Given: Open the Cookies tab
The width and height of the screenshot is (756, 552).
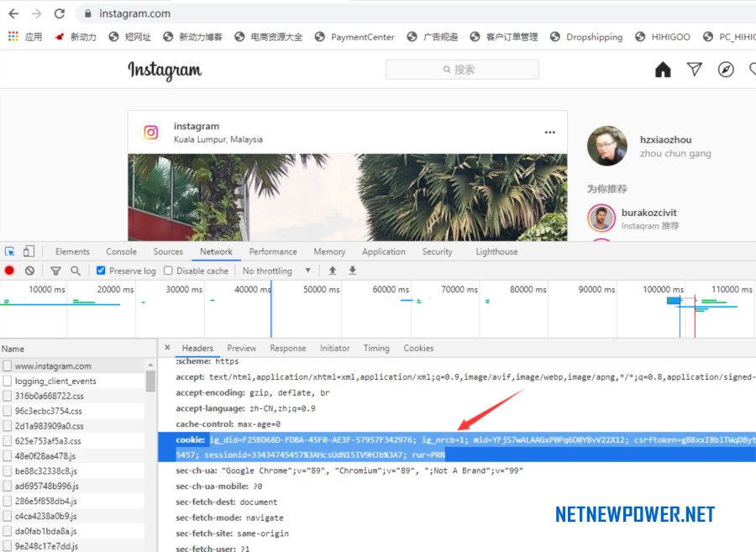Looking at the screenshot, I should pos(418,348).
